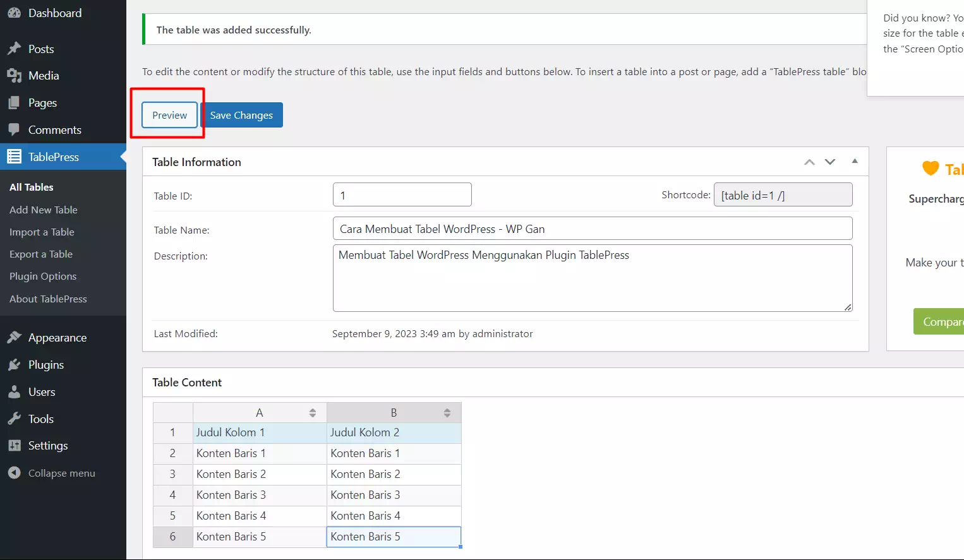Click the Table Name input field

[593, 229]
